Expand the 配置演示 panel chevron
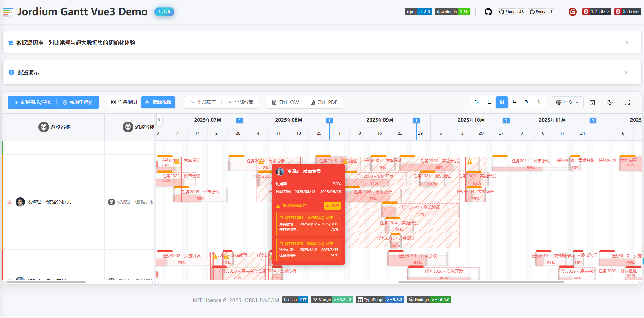This screenshot has width=644, height=318. tap(626, 72)
